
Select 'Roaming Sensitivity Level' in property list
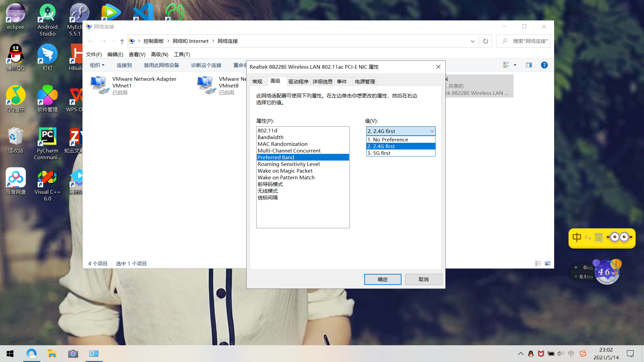tap(288, 164)
